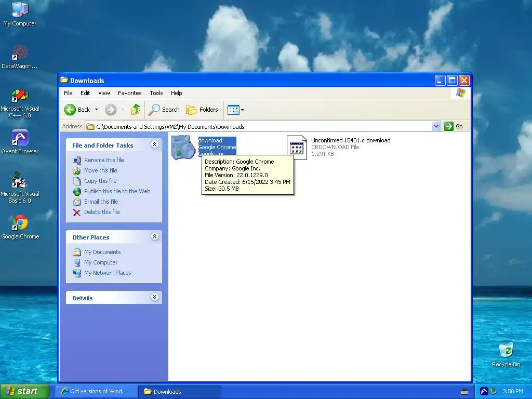Image resolution: width=532 pixels, height=399 pixels.
Task: Close the Downloads window
Action: point(464,81)
